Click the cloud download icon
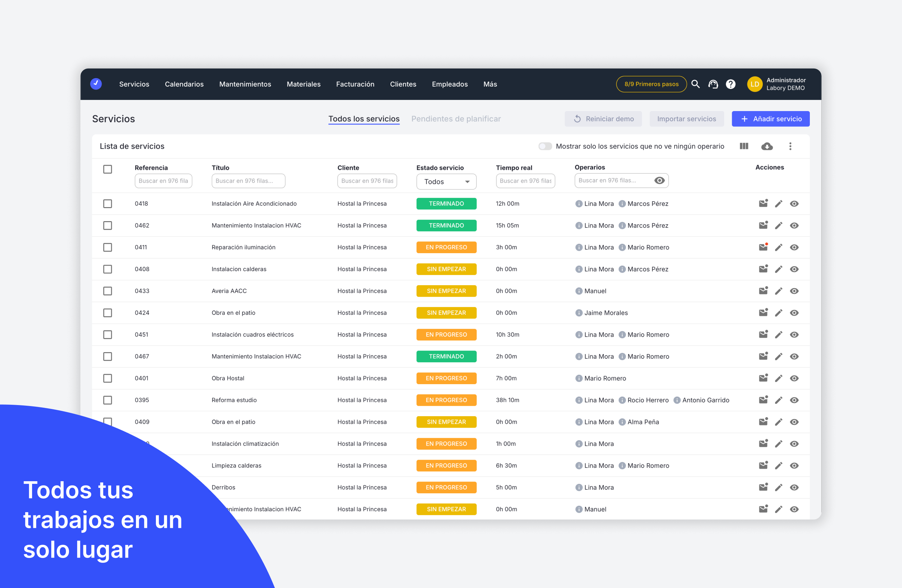This screenshot has width=902, height=588. [767, 146]
